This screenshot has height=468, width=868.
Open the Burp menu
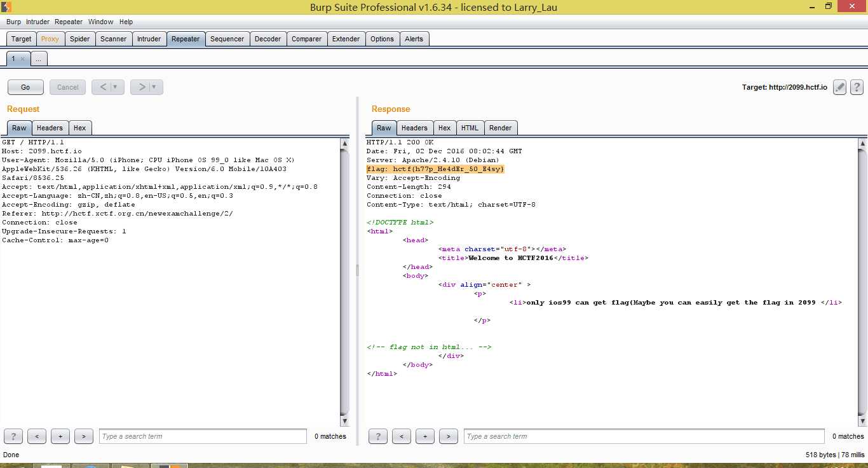coord(13,22)
